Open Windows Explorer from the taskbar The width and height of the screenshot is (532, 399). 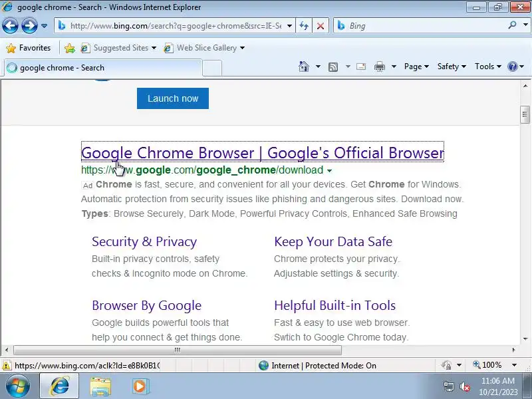(100, 386)
